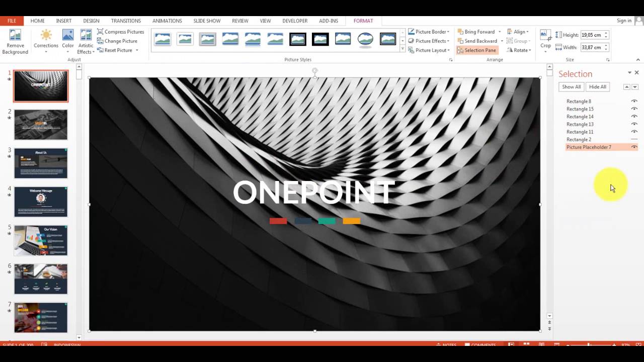The image size is (644, 362).
Task: Open the Picture Effects dropdown
Action: (428, 41)
